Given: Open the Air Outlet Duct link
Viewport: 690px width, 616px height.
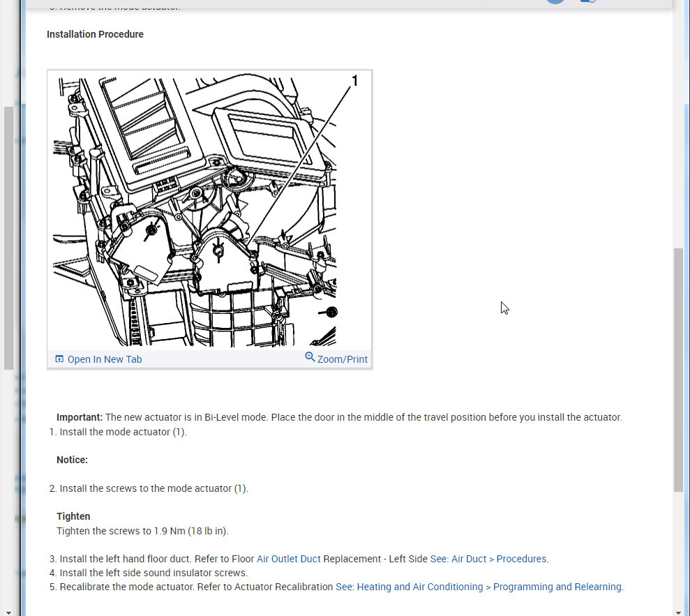Looking at the screenshot, I should [x=289, y=559].
